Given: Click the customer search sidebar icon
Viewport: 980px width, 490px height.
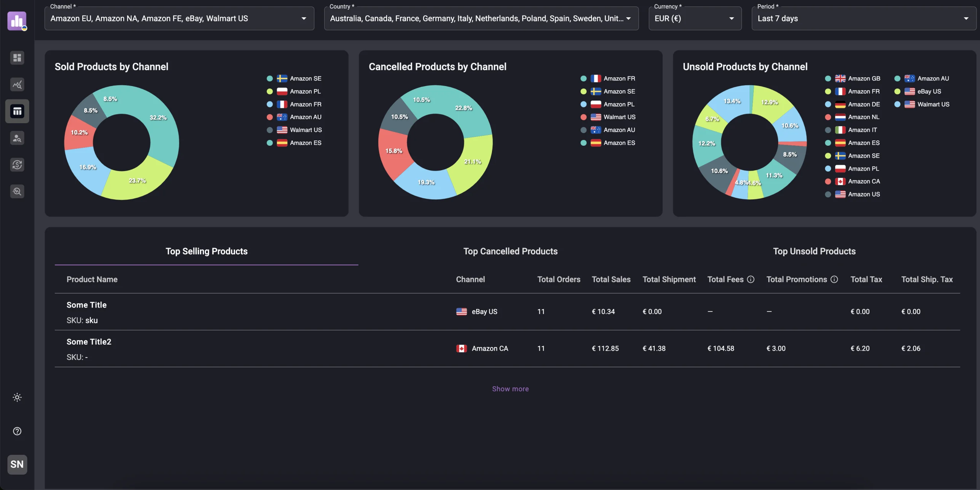Looking at the screenshot, I should coord(17,138).
